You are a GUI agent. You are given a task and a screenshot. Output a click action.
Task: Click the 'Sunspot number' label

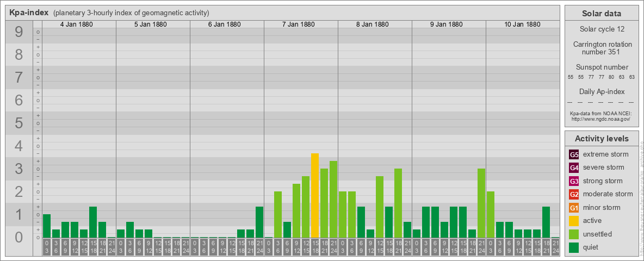tap(602, 67)
